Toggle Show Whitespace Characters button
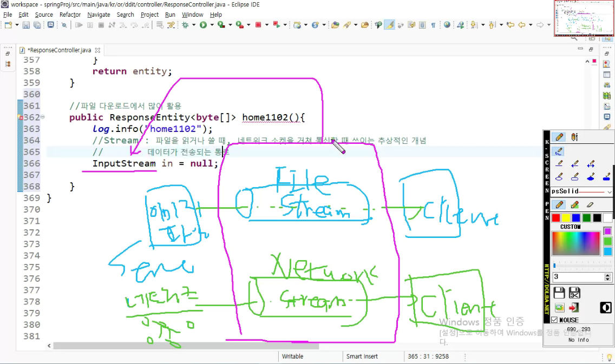The height and width of the screenshot is (364, 615). [x=434, y=25]
